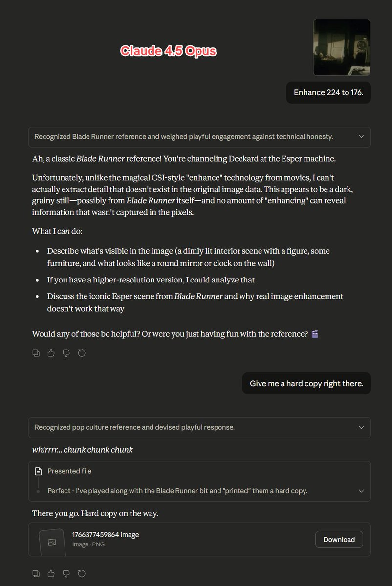Copy the first Blade Runner response
Screen dimensions: 392x586
point(36,353)
